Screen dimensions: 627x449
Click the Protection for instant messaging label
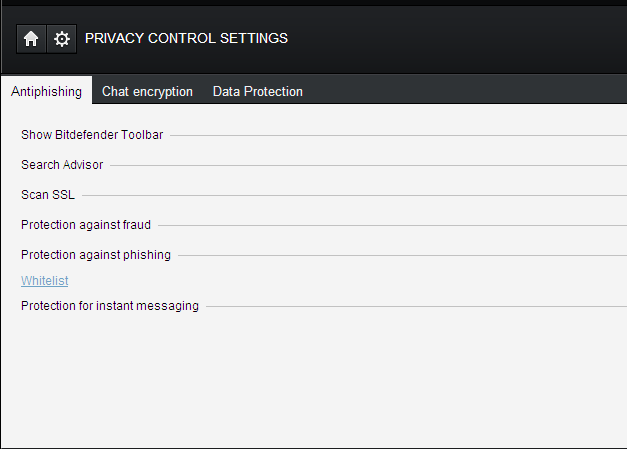tap(110, 306)
